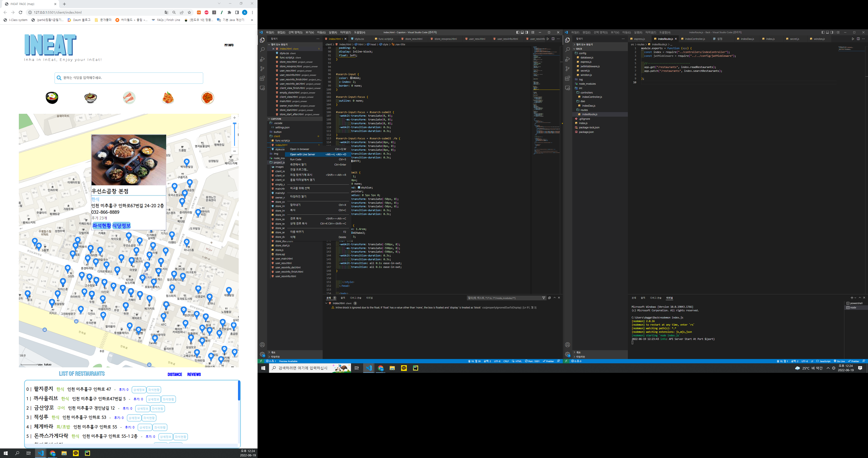This screenshot has width=868, height=458.
Task: Click the Chrome bookmark star icon
Action: coord(189,12)
